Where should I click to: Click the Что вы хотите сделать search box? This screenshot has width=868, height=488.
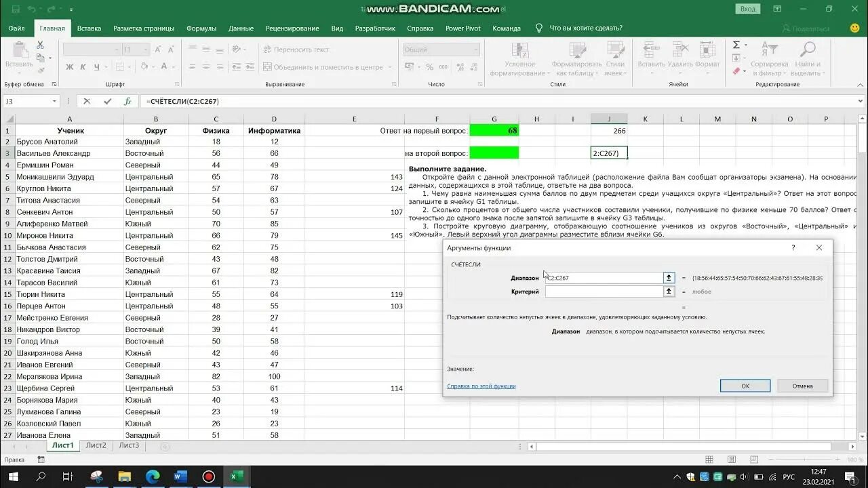(580, 28)
